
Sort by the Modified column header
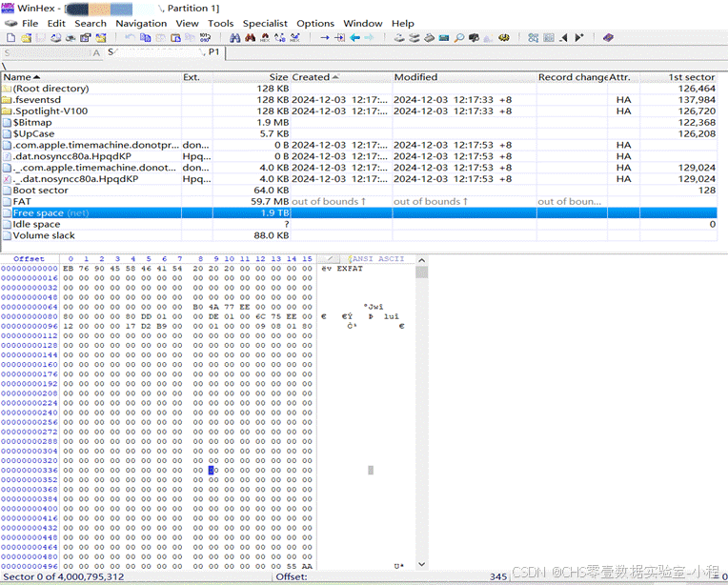point(464,77)
